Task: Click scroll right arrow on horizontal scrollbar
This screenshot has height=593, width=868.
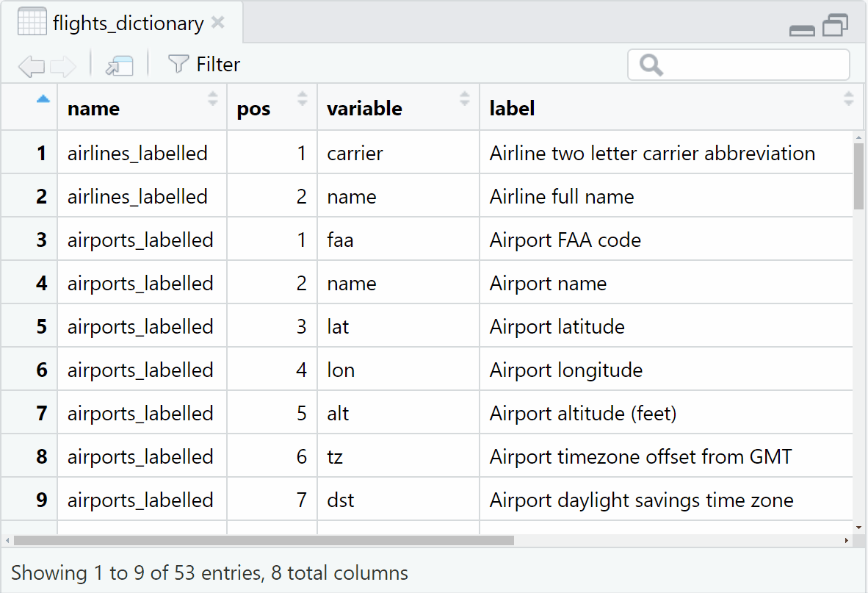Action: pos(846,541)
